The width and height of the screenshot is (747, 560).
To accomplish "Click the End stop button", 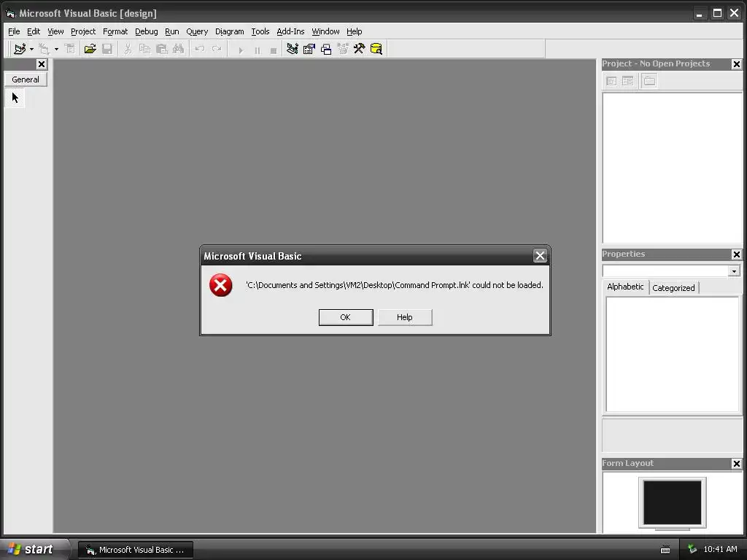I will (x=274, y=50).
